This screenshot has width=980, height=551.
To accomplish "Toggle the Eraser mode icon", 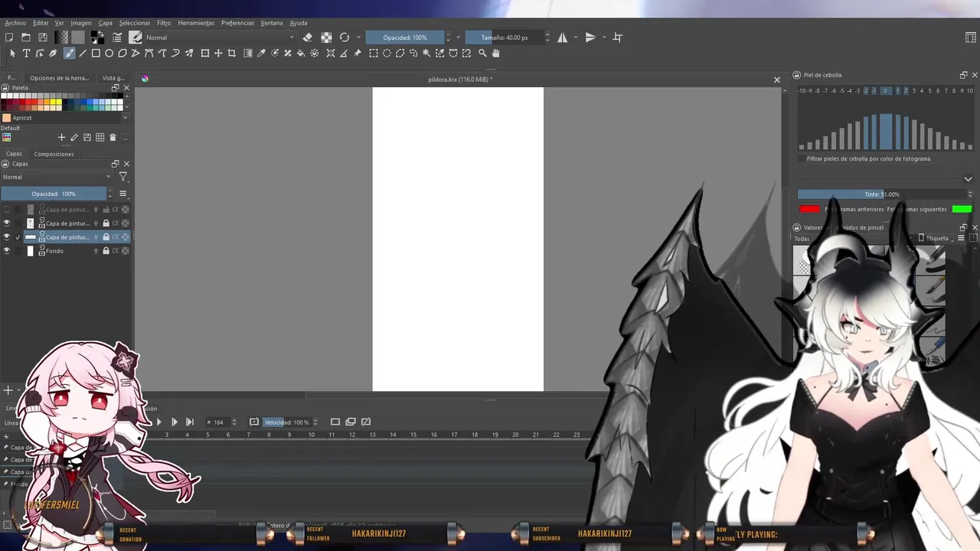I will 308,37.
